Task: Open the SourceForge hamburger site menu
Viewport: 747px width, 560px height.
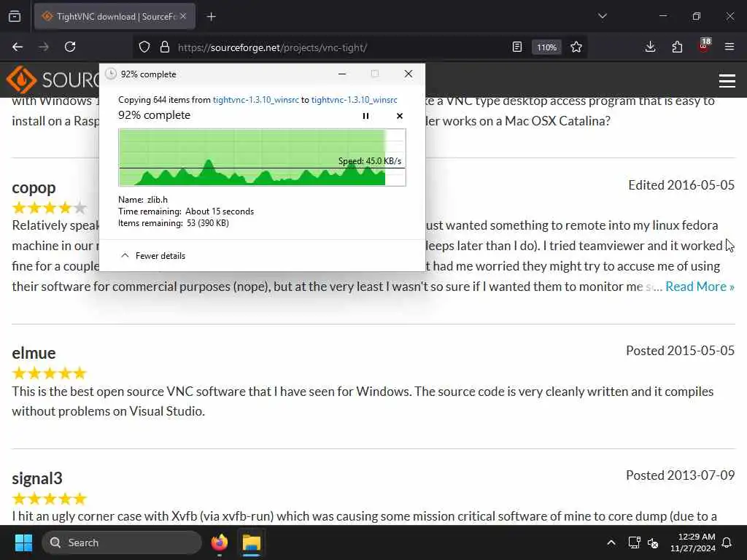Action: point(727,81)
